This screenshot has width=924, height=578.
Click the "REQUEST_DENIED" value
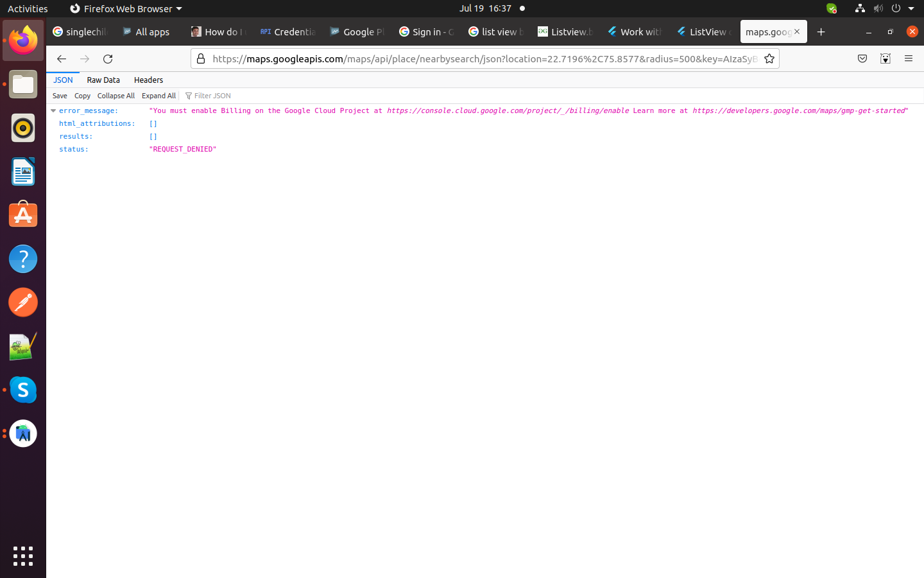(x=183, y=149)
